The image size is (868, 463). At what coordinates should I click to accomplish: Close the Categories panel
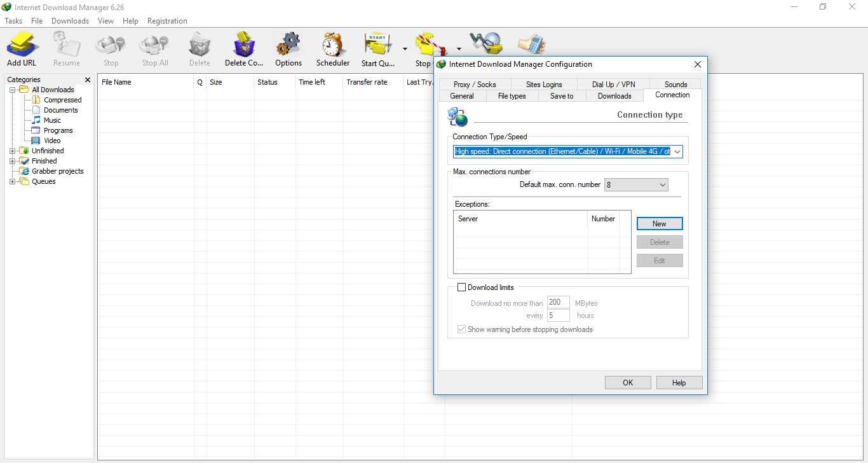tap(88, 79)
